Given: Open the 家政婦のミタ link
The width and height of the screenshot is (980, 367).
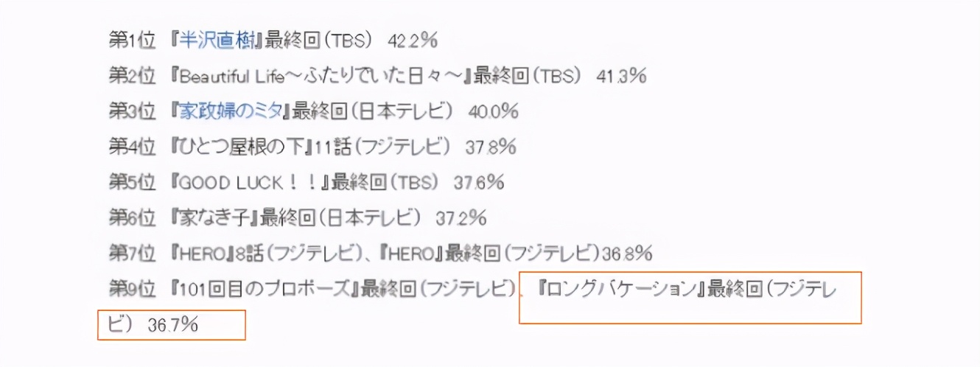Looking at the screenshot, I should point(231,111).
